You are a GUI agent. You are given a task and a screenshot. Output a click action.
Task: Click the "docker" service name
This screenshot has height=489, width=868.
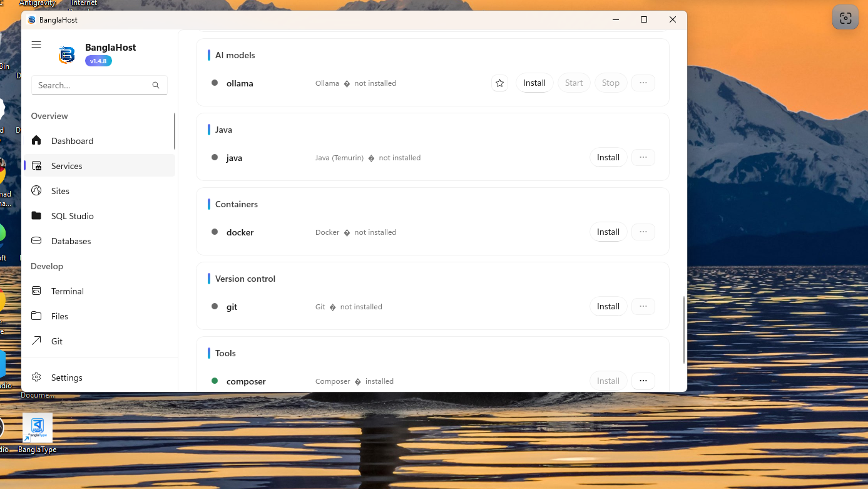(x=240, y=232)
